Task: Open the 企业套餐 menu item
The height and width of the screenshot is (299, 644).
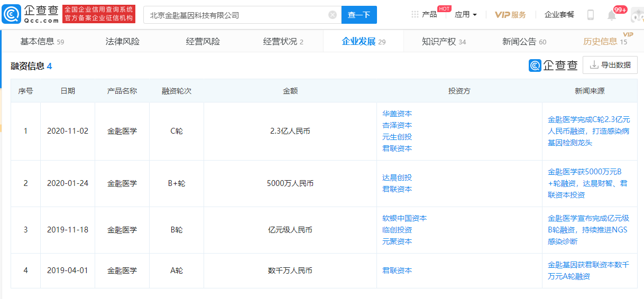Action: [x=559, y=15]
